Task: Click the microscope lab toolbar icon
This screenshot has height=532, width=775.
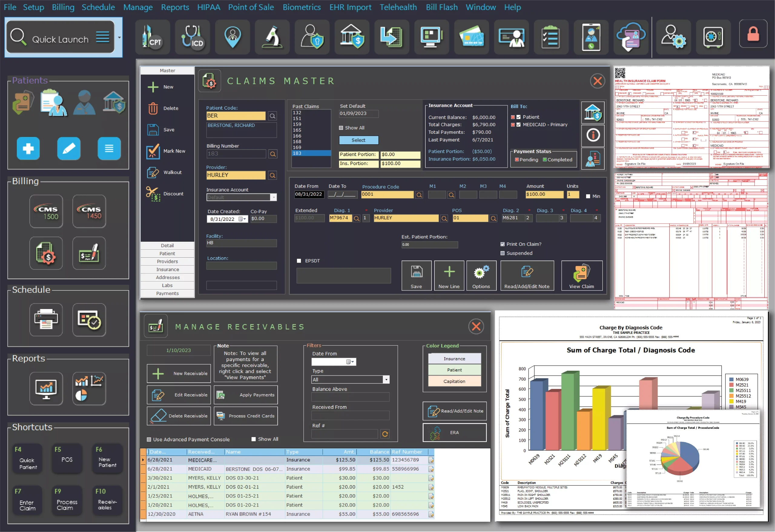Action: click(x=272, y=37)
